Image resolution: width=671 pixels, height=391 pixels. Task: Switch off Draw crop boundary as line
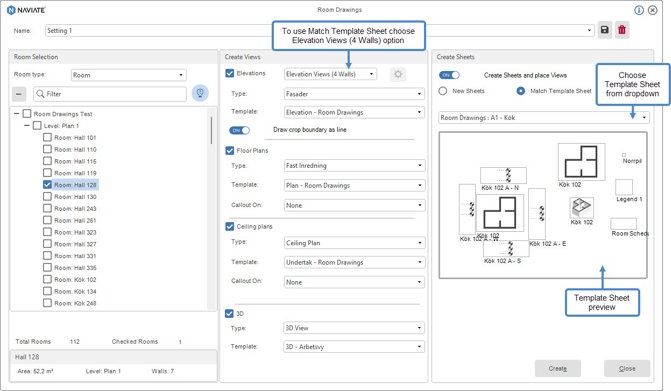(x=239, y=130)
